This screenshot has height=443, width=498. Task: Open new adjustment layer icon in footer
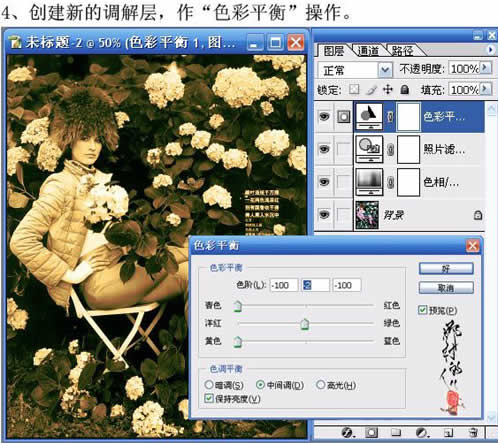[x=422, y=433]
